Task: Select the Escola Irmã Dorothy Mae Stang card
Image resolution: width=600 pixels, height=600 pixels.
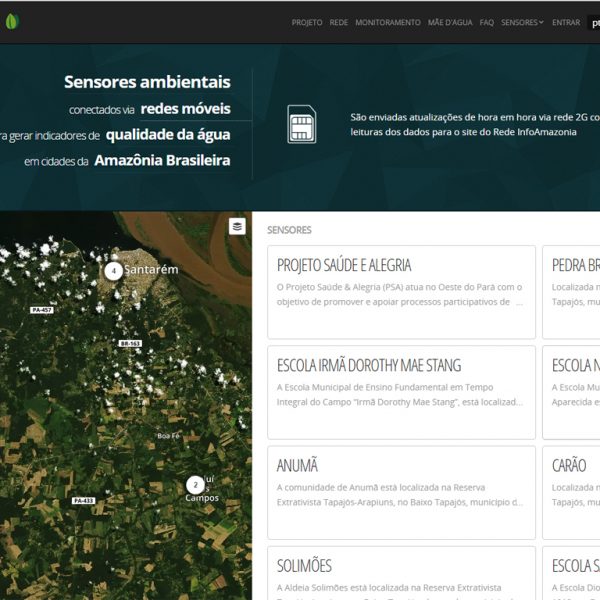Action: coord(401,392)
